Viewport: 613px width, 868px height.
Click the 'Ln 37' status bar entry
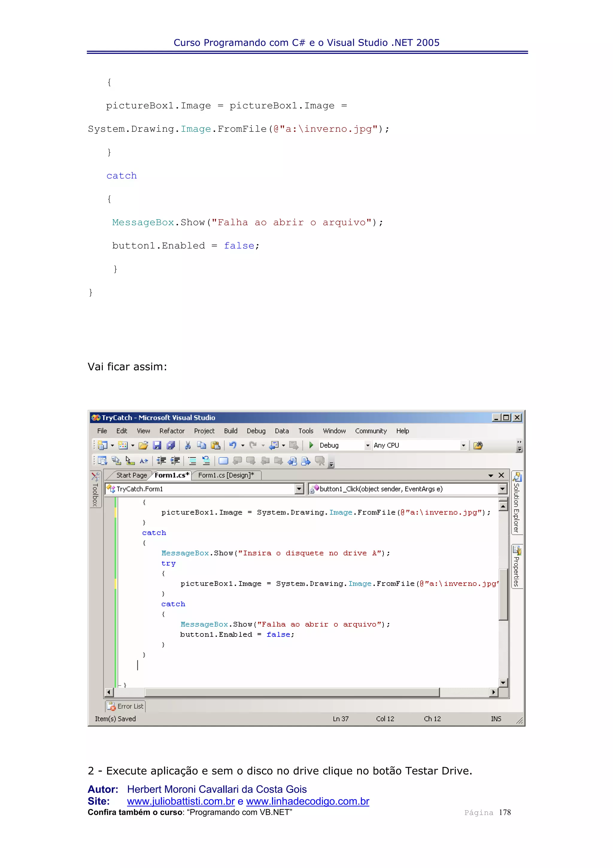341,719
